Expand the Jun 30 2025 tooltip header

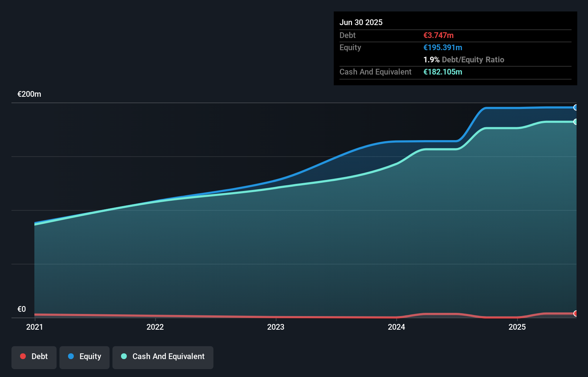(361, 22)
